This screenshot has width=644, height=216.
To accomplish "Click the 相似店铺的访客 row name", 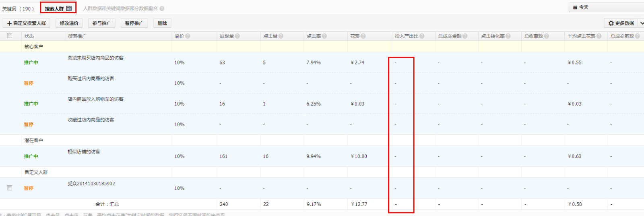I will (84, 152).
